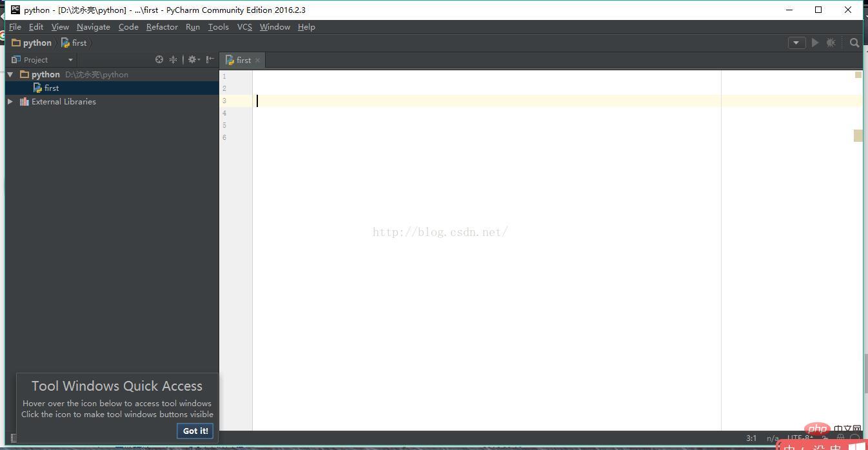
Task: Open the View menu
Action: (x=60, y=27)
